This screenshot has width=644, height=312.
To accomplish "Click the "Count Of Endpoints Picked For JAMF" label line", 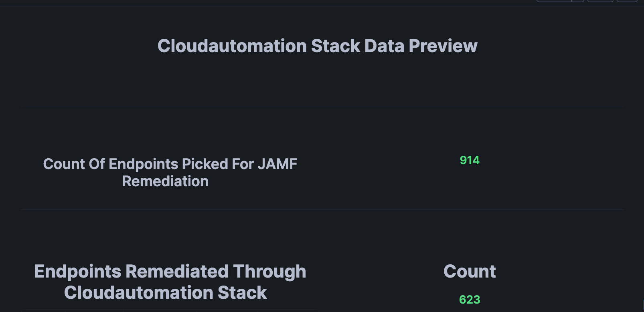I will [x=170, y=164].
